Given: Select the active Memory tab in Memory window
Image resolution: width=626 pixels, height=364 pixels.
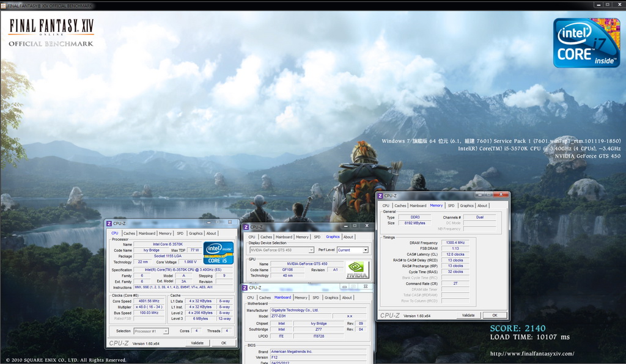Looking at the screenshot, I should (436, 205).
